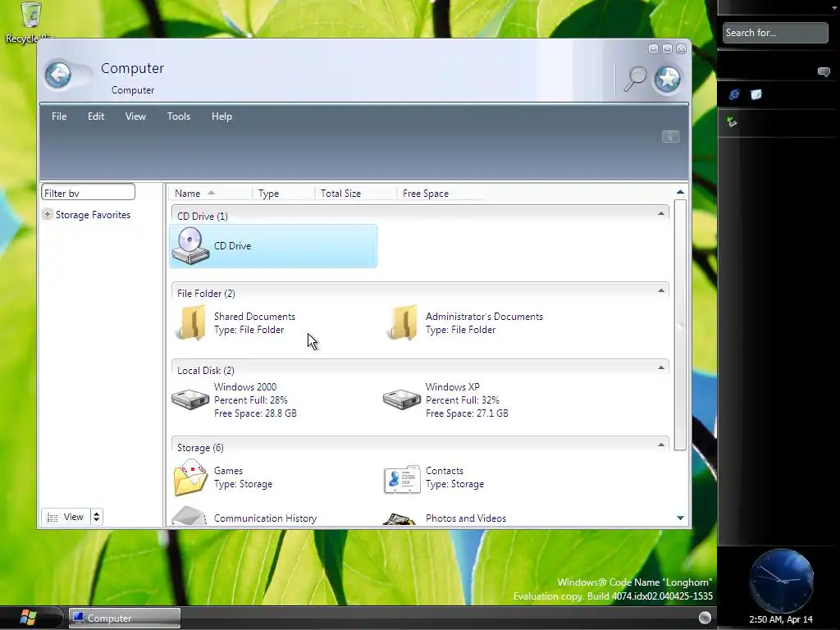The width and height of the screenshot is (840, 630).
Task: Click the round tray icon on the taskbar
Action: click(705, 618)
